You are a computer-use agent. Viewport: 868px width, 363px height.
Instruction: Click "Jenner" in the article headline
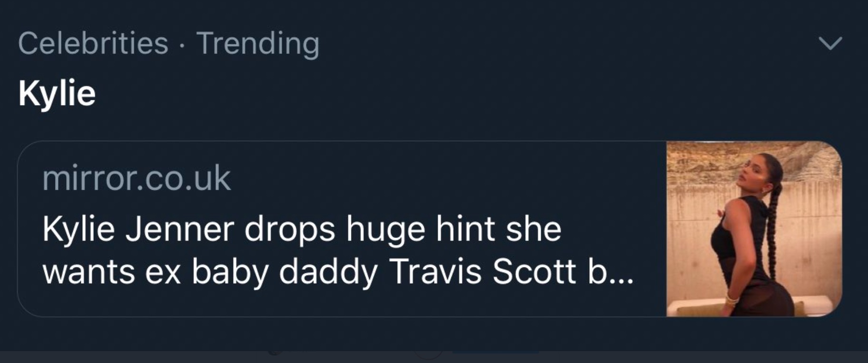180,229
